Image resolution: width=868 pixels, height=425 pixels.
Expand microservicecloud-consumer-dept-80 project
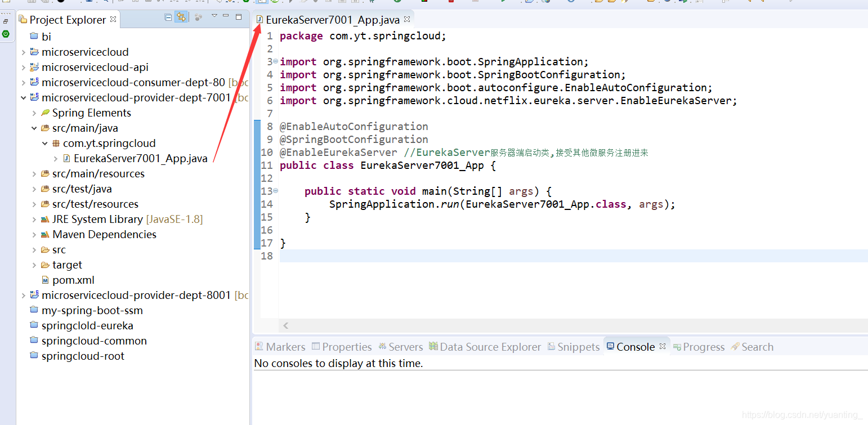[23, 83]
